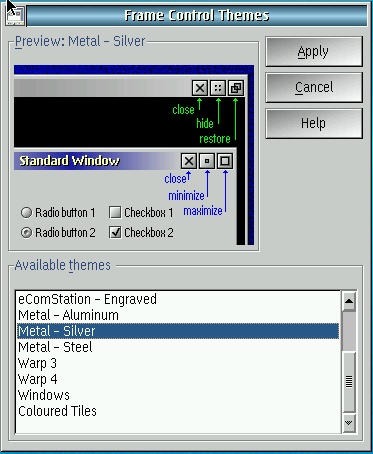Untick Checkbox 2 in preview
This screenshot has height=454, width=373.
[x=141, y=233]
